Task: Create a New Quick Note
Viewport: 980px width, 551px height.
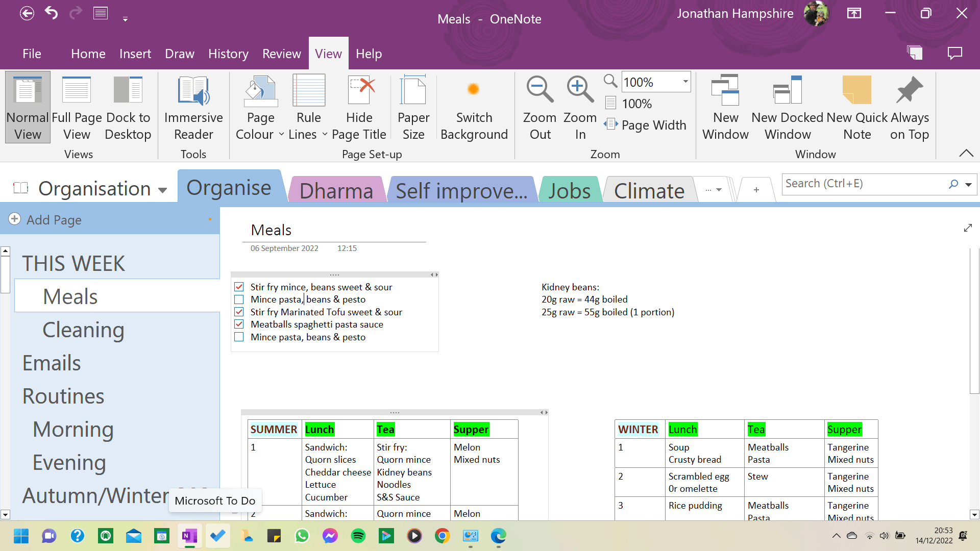Action: pos(856,107)
